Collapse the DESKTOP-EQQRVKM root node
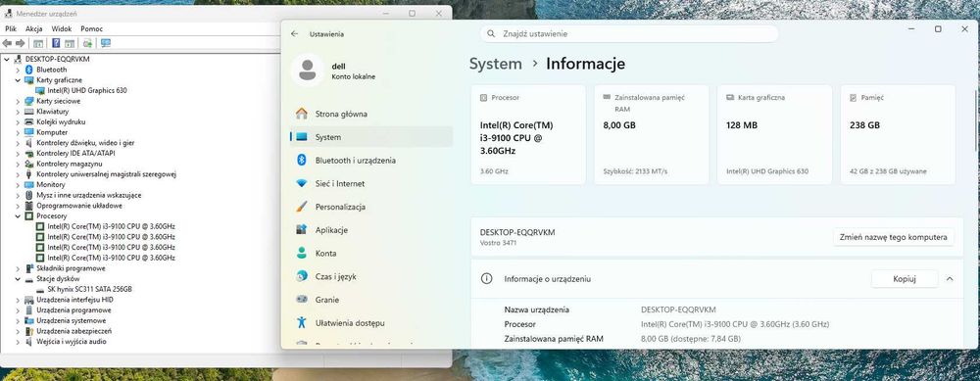The image size is (980, 381). [x=7, y=59]
